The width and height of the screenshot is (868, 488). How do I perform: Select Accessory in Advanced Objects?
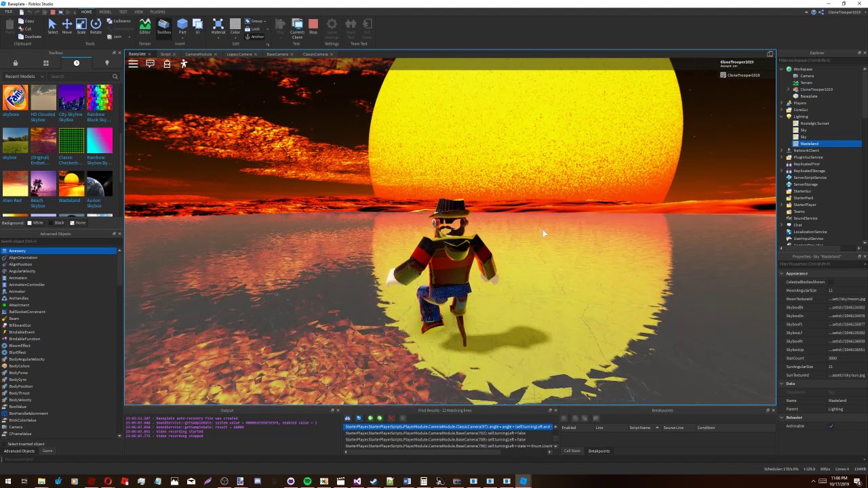click(58, 251)
